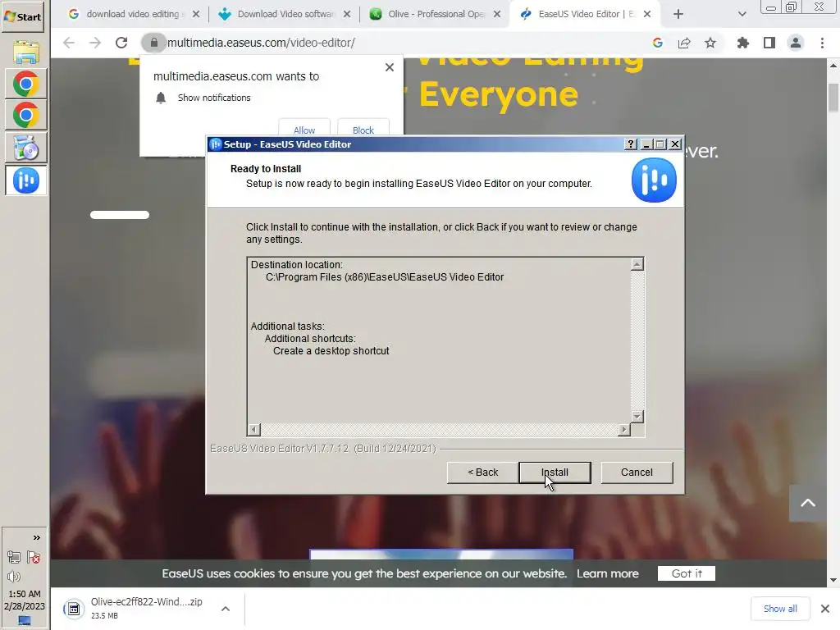The width and height of the screenshot is (840, 630).
Task: Click the show desktop tray icon
Action: point(25,620)
